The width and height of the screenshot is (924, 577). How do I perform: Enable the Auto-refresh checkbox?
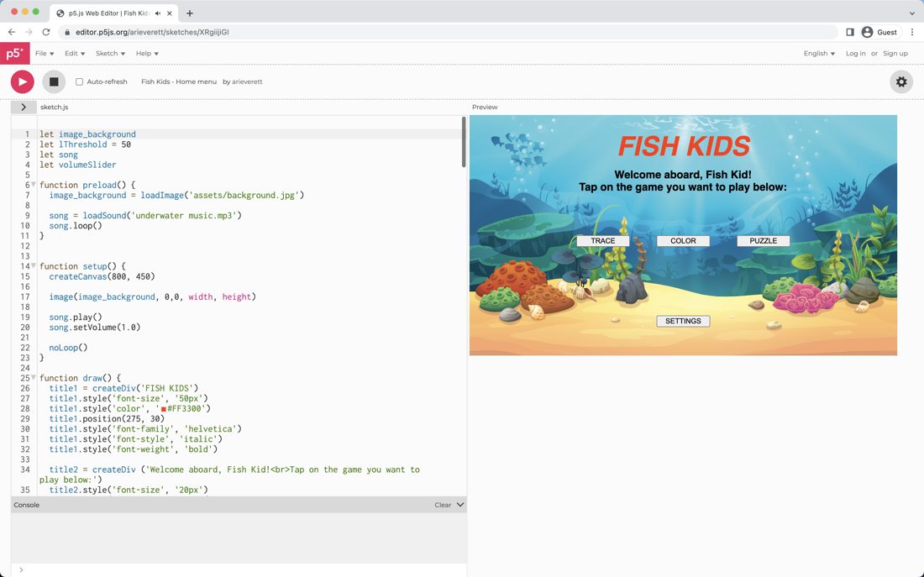click(x=79, y=82)
